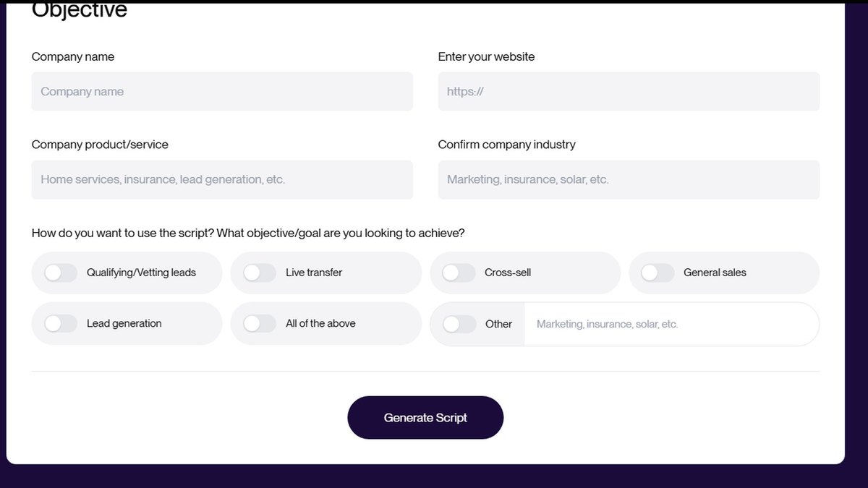Click the "Company name" field label
This screenshot has height=488, width=868.
tap(73, 56)
